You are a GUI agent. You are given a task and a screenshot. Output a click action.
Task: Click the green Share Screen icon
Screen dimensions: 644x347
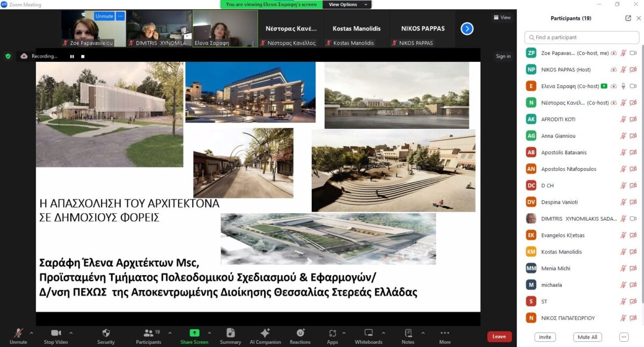[x=194, y=334]
